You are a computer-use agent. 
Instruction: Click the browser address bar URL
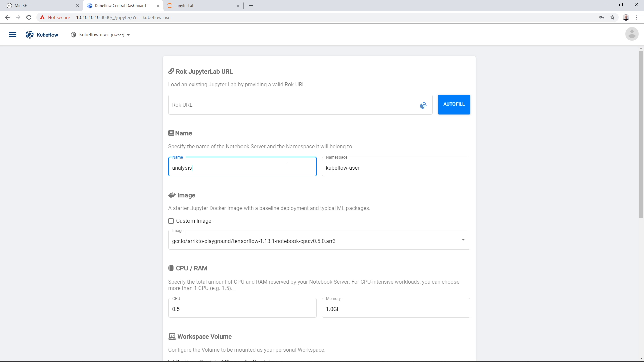point(124,17)
